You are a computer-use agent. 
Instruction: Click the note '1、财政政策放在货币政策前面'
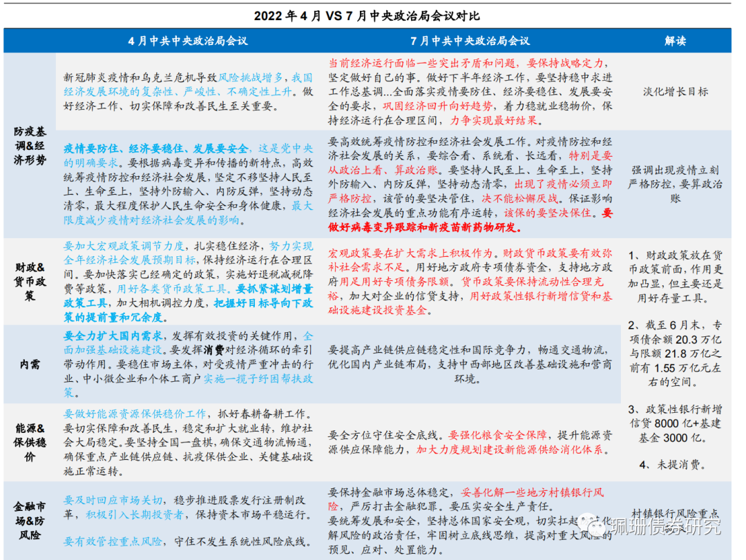675,262
